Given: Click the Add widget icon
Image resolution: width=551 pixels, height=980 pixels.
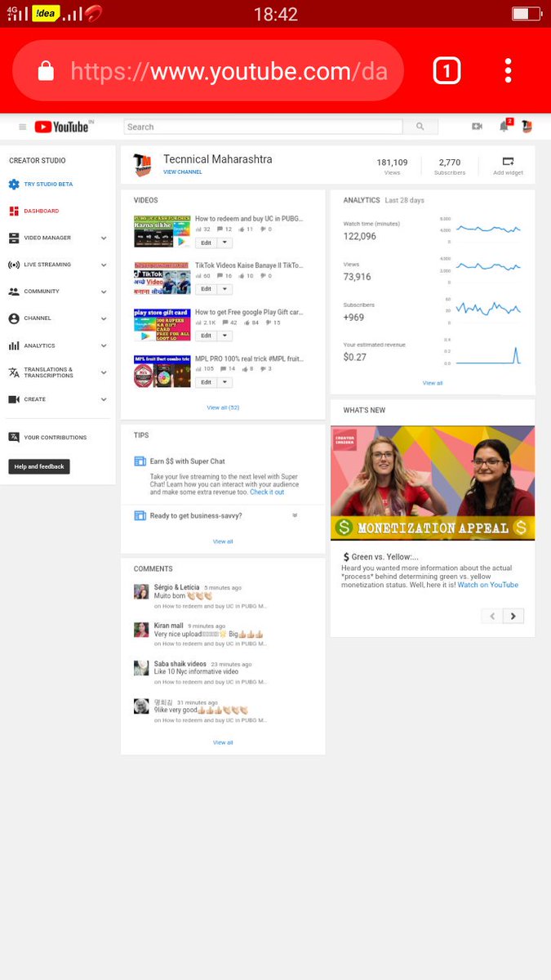Looking at the screenshot, I should (508, 161).
